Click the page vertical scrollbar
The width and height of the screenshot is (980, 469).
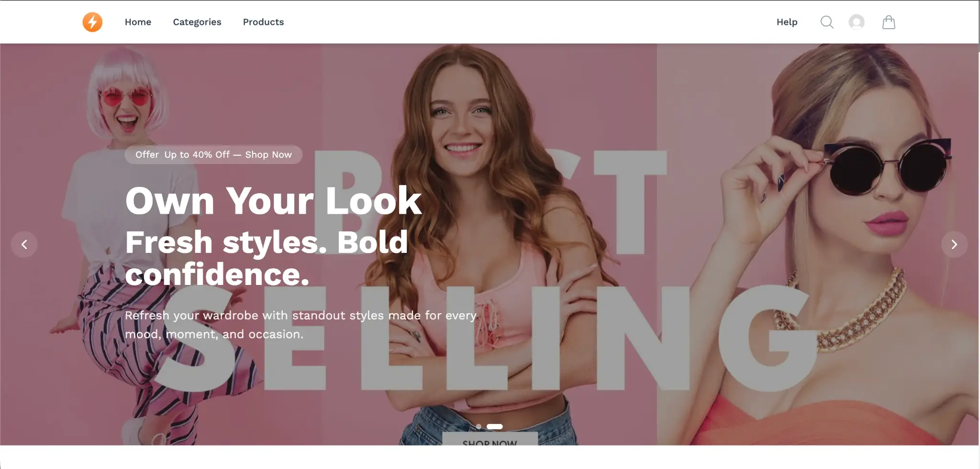coord(979,26)
